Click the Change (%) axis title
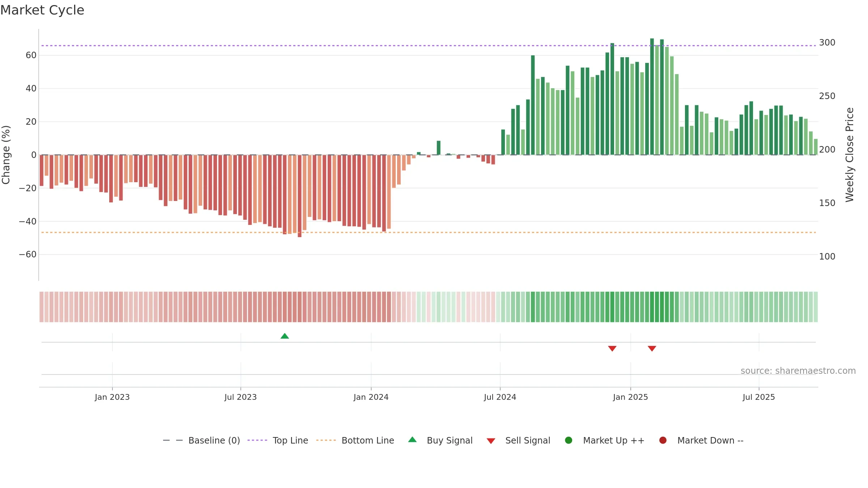 (6, 155)
